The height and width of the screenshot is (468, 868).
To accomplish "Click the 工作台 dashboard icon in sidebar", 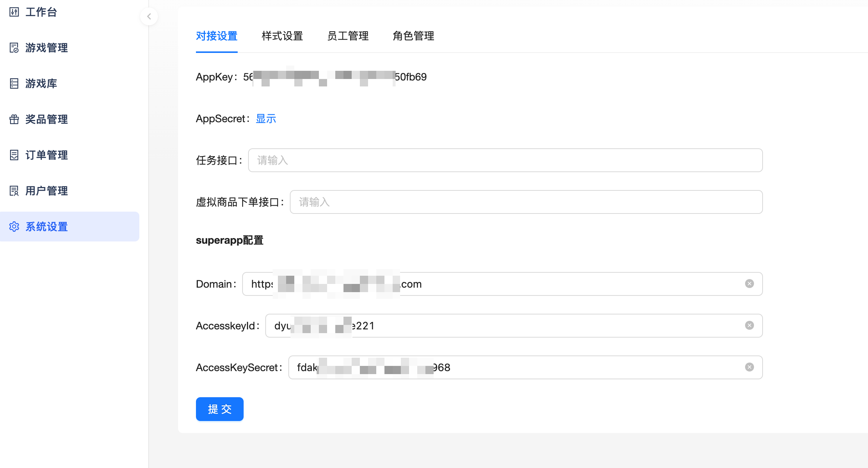I will point(14,12).
